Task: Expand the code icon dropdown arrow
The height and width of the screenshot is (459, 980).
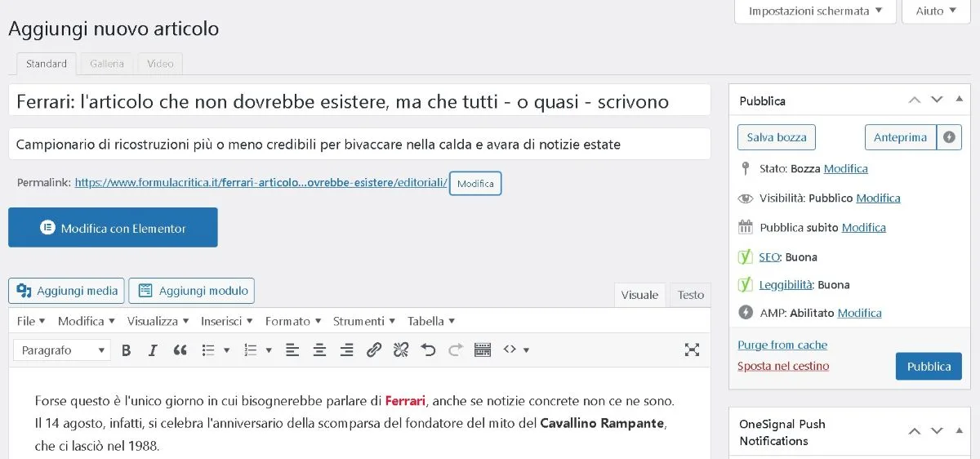Action: 527,350
